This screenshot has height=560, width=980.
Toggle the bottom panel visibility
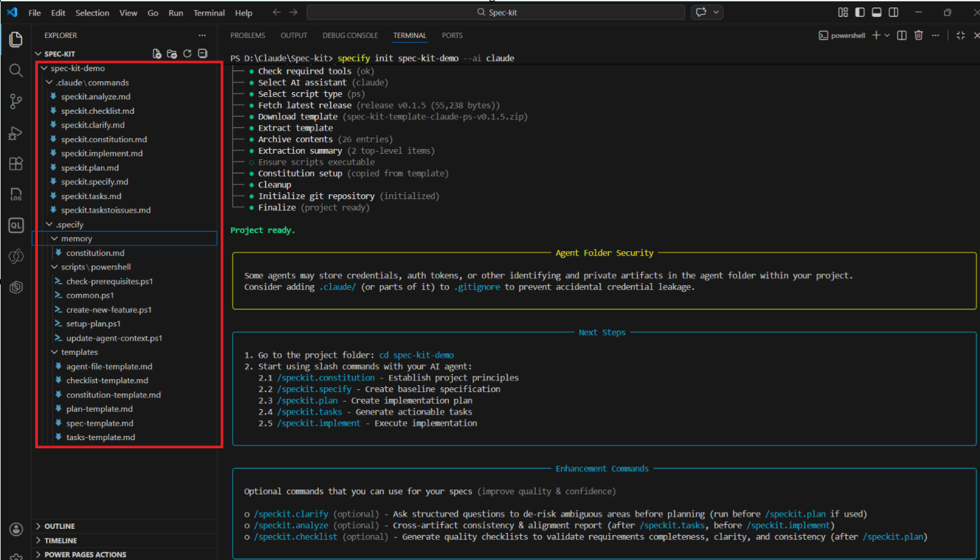point(876,12)
